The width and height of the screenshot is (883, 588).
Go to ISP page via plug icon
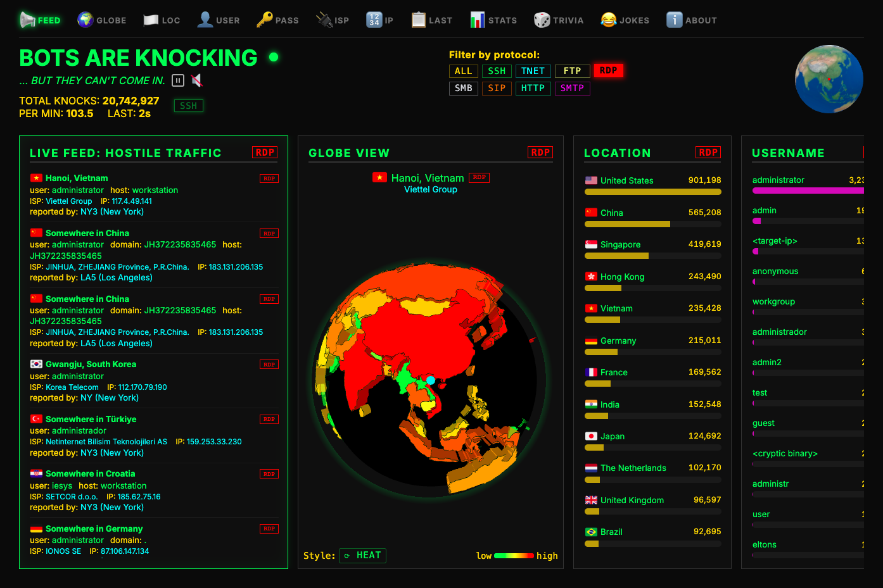coord(324,20)
